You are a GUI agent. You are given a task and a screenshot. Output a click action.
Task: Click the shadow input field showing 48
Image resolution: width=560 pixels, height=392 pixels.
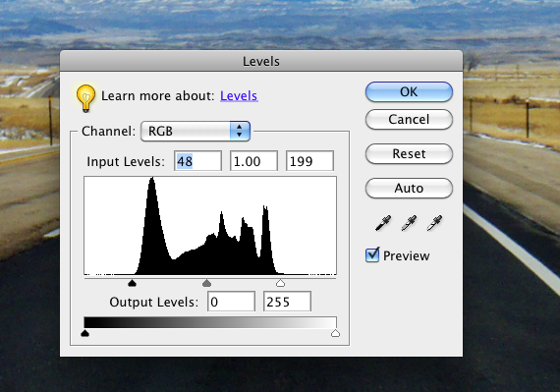(x=197, y=161)
